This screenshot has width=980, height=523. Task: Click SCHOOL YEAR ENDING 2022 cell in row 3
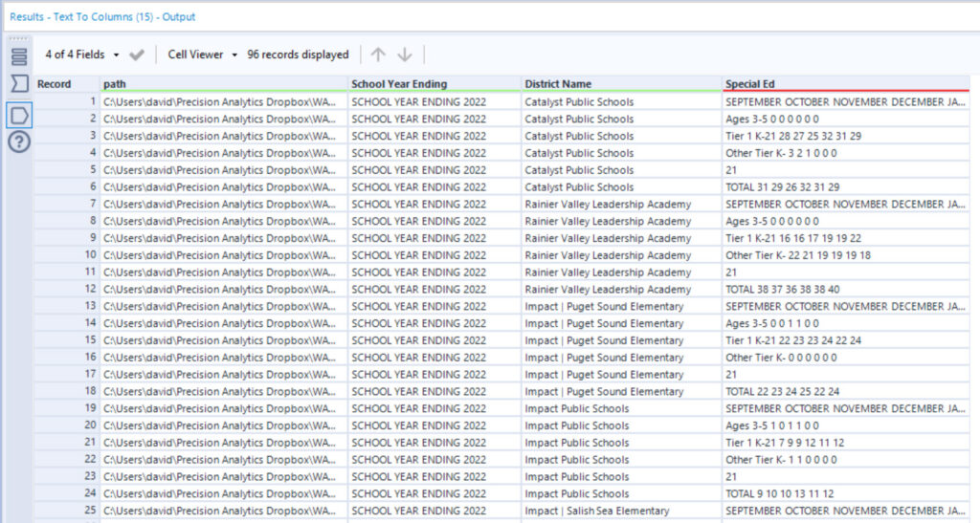(x=434, y=136)
